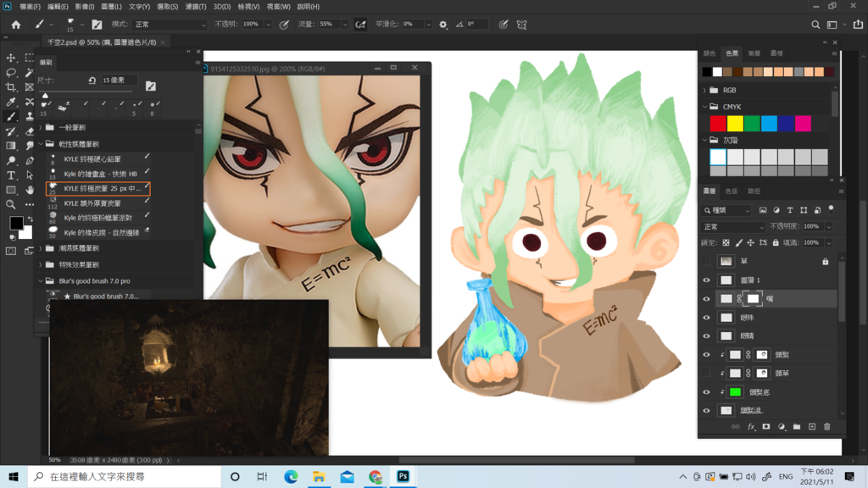This screenshot has height=488, width=868.
Task: Select the Pen tool
Action: (x=30, y=160)
